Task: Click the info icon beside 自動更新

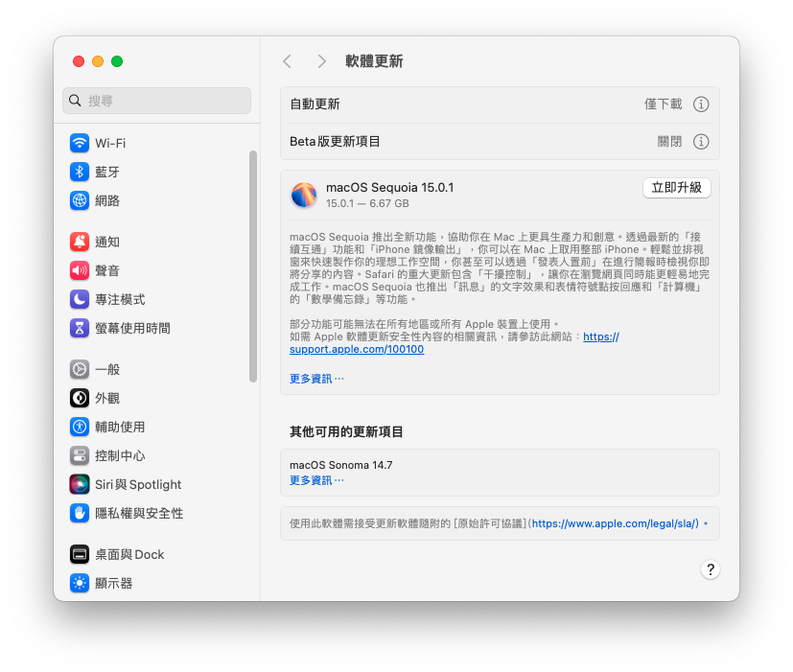Action: [700, 104]
